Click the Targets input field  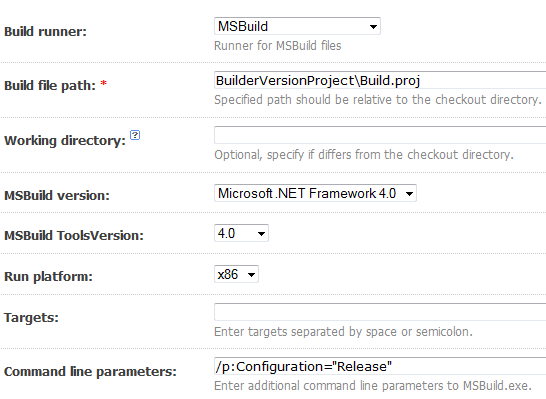point(380,312)
